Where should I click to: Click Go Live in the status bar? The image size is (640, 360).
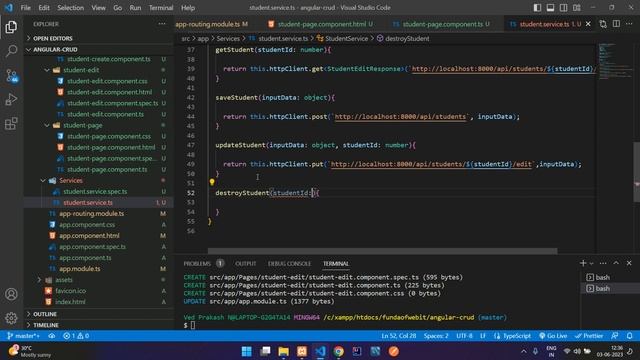(553, 336)
